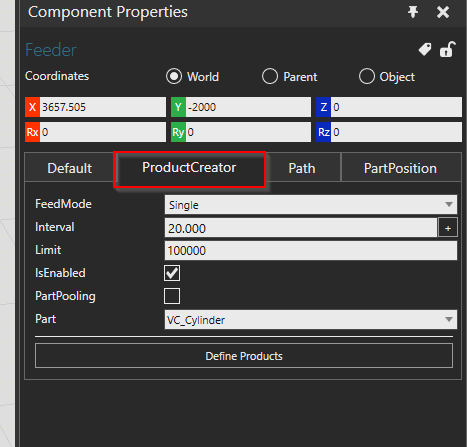This screenshot has width=467, height=447.
Task: Open the FeedMode dropdown
Action: click(311, 204)
